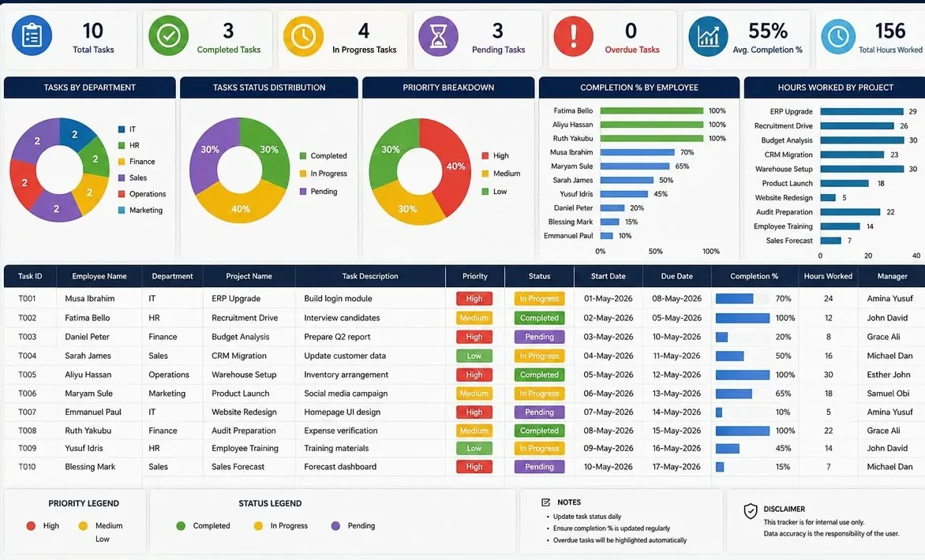The height and width of the screenshot is (560, 925).
Task: Open the Avg. Completion chart icon
Action: 708,36
